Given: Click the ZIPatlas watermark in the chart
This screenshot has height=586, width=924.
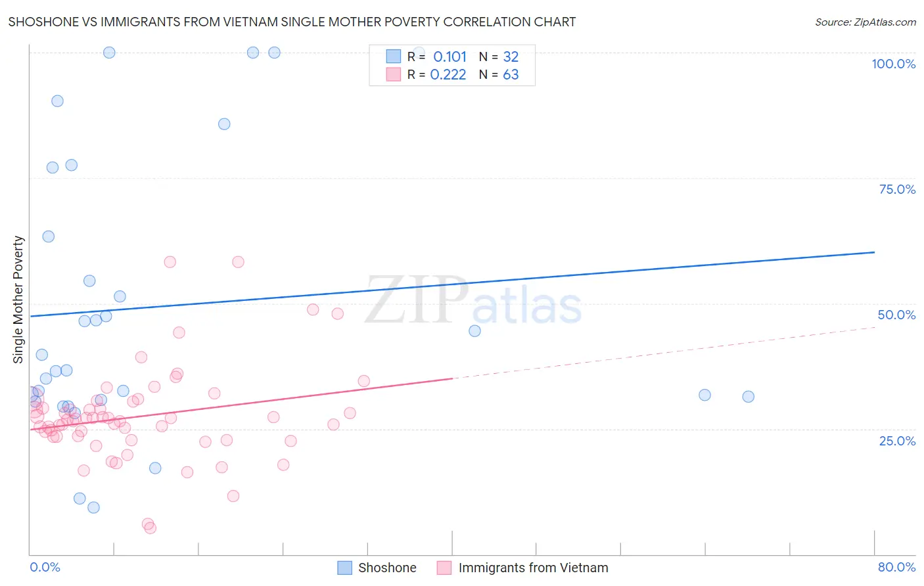Looking at the screenshot, I should (x=473, y=301).
